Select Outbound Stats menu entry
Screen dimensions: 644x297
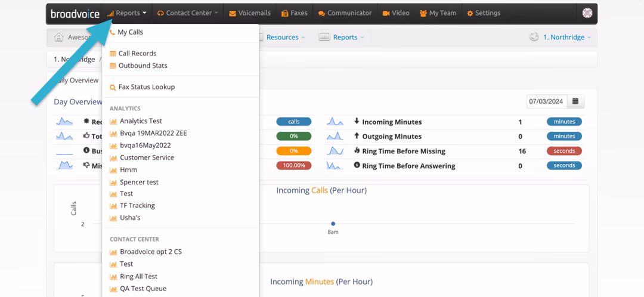click(x=143, y=66)
